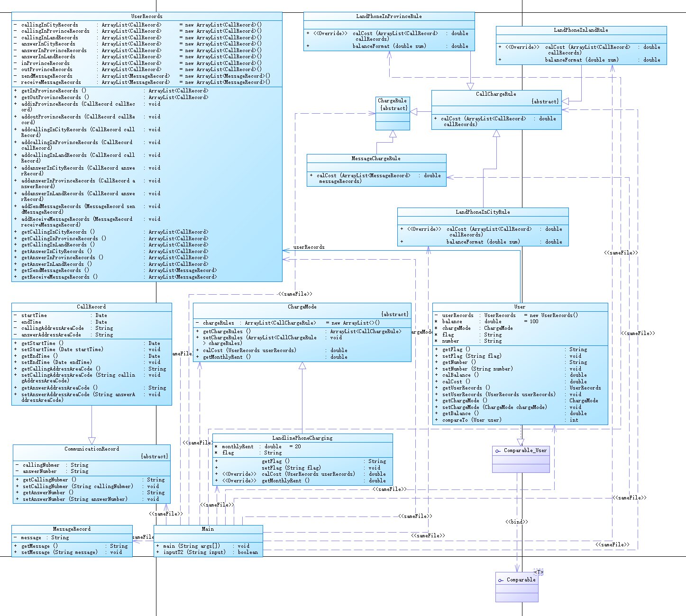This screenshot has width=686, height=616.
Task: Click balanceFormat method in LandPhoneInlandRule
Action: (579, 60)
